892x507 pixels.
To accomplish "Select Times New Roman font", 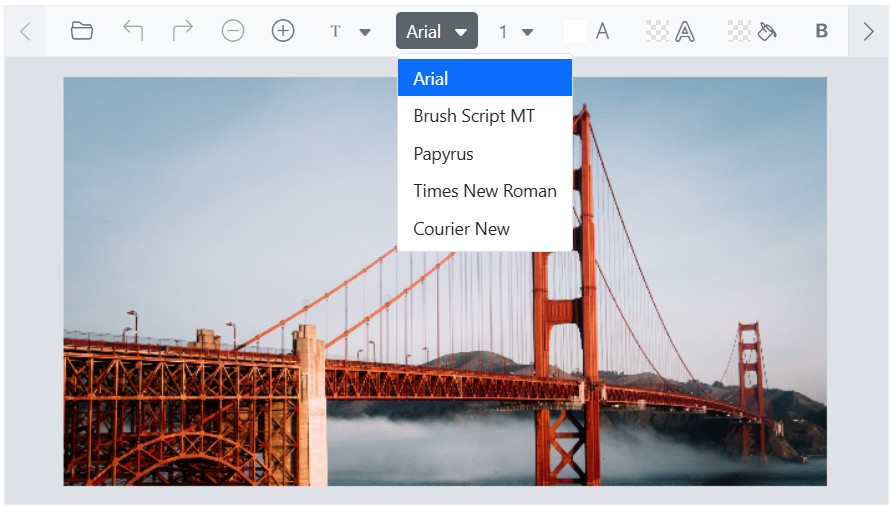I will pyautogui.click(x=485, y=191).
